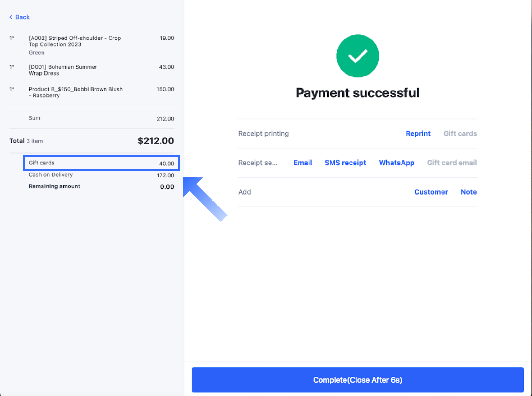This screenshot has width=532, height=396.
Task: Print Gift cards receipt option
Action: tap(460, 133)
